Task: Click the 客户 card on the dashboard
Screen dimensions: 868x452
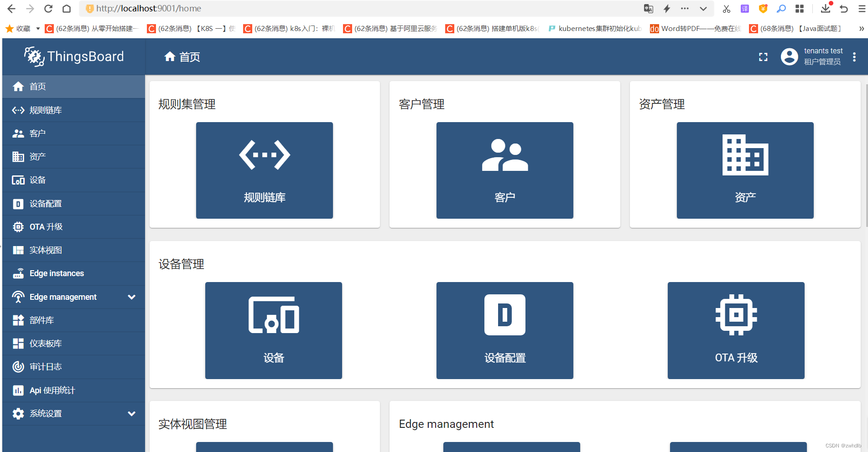Action: click(x=504, y=170)
